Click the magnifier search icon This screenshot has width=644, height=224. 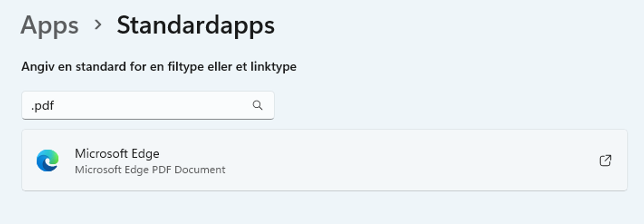[257, 105]
